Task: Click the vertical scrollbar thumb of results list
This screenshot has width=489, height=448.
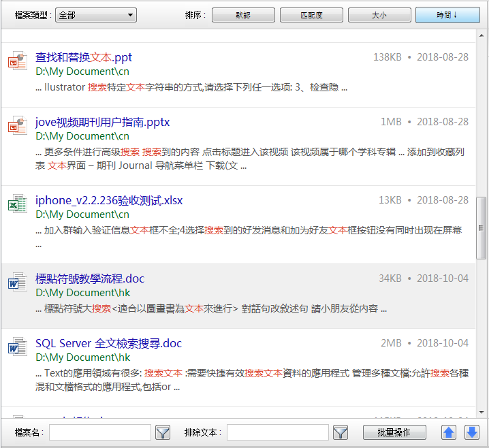Action: tap(482, 228)
